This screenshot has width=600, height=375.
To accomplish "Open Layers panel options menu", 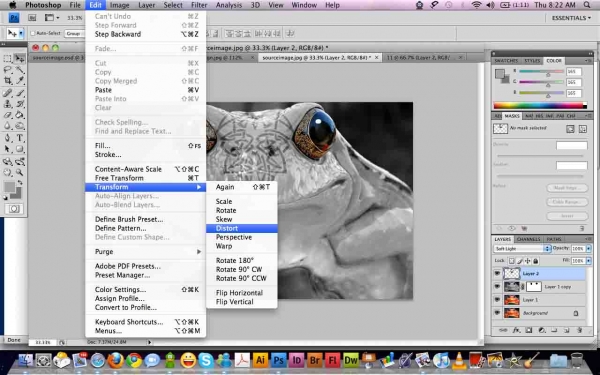I will (x=588, y=239).
